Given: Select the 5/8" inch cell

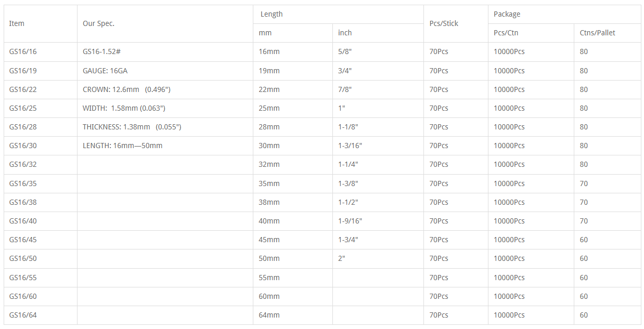Looking at the screenshot, I should click(x=378, y=52).
